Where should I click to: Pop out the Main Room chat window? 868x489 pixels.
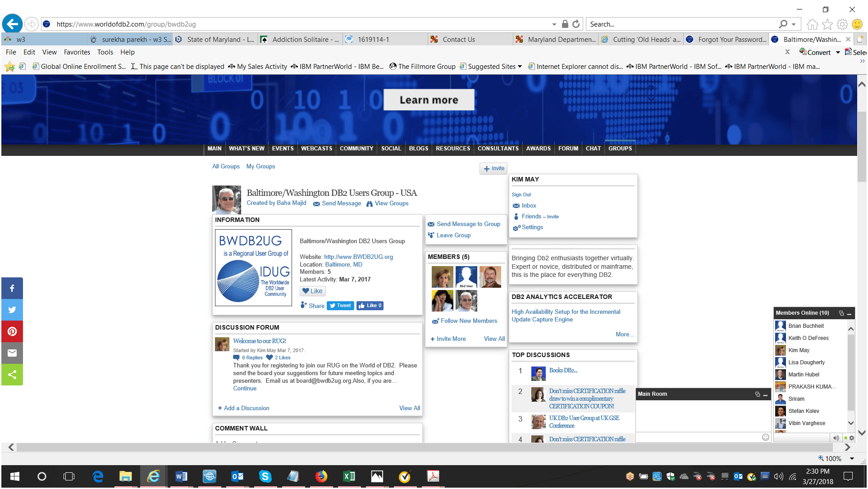pos(758,394)
